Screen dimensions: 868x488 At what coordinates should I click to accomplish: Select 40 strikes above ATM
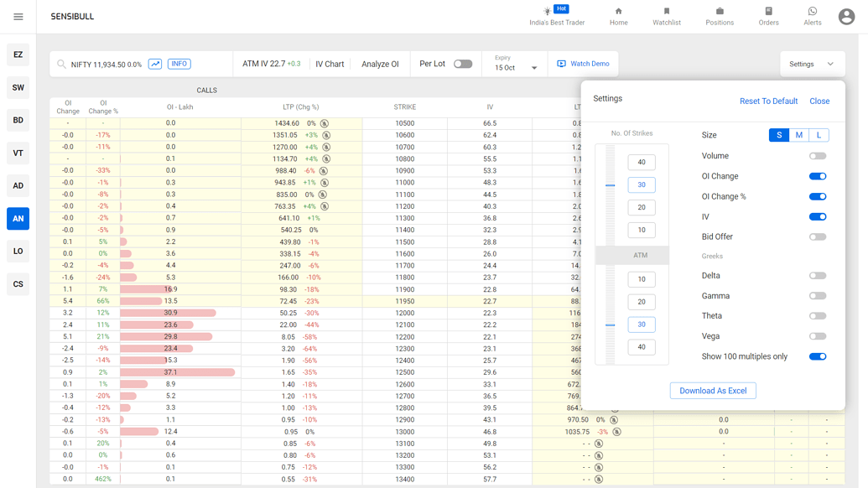click(642, 162)
